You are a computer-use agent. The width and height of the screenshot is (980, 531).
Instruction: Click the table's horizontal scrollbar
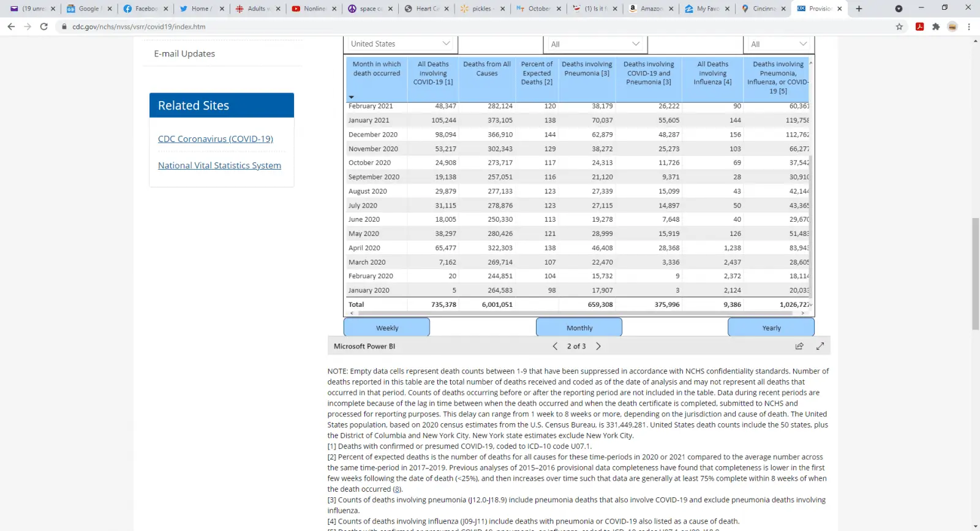[576, 313]
